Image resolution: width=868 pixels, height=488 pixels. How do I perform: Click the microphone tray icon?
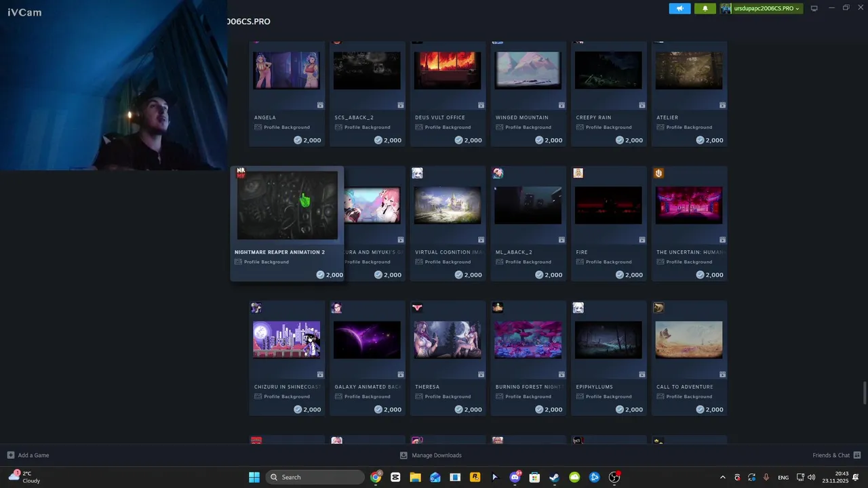(766, 477)
